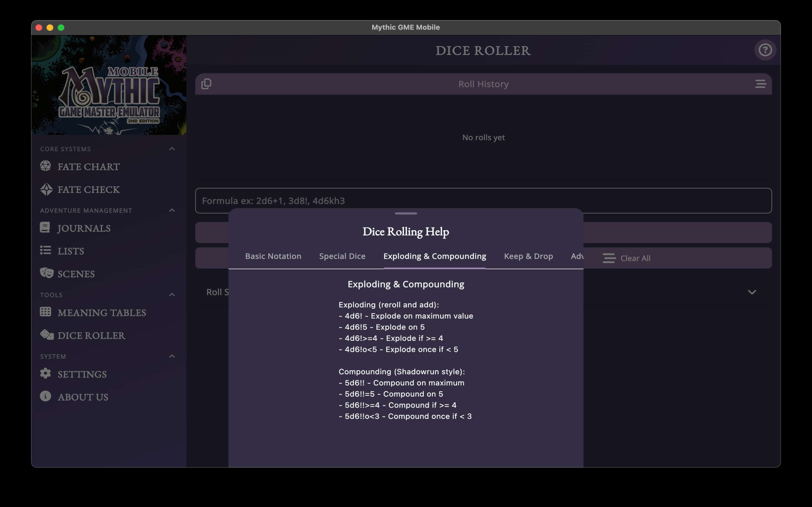Select the Special Dice tab
Screen dimensions: 812x507
click(342, 256)
